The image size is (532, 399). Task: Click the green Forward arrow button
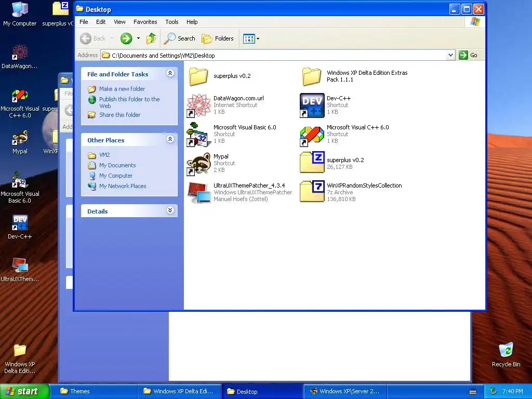click(126, 38)
